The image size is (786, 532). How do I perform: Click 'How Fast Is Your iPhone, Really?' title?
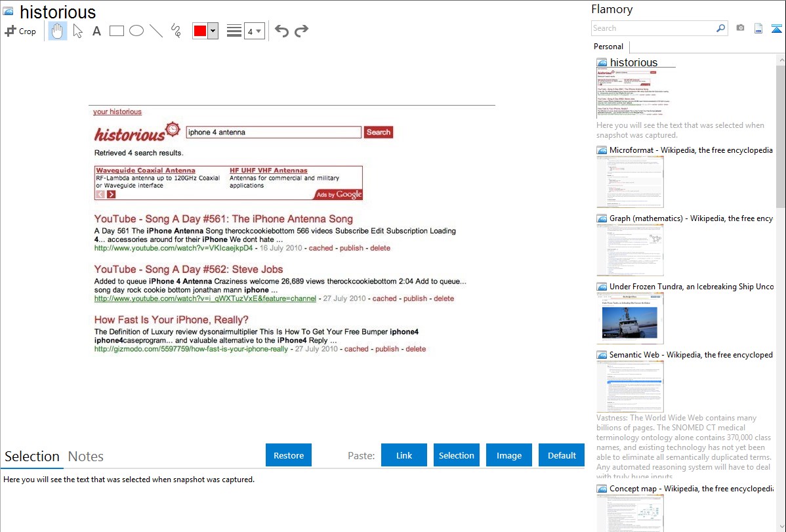coord(171,320)
